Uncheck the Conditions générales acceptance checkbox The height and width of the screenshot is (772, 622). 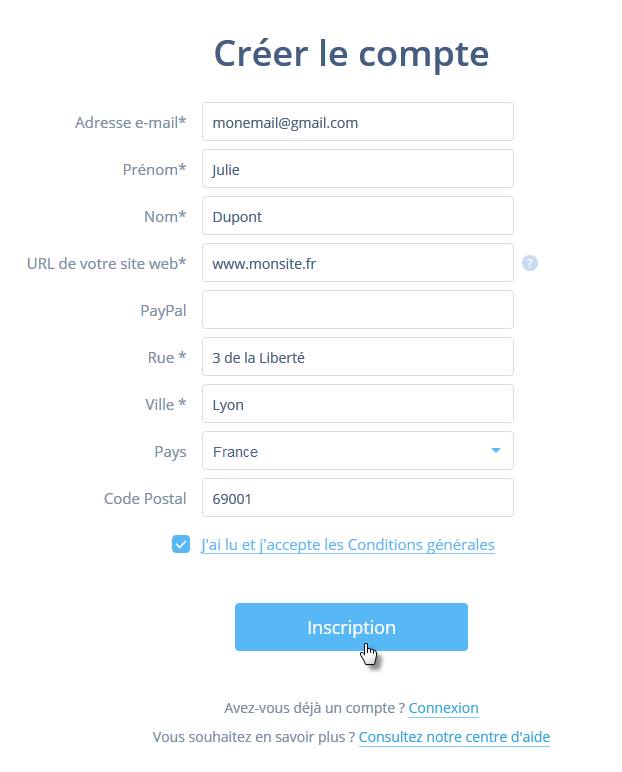[181, 544]
